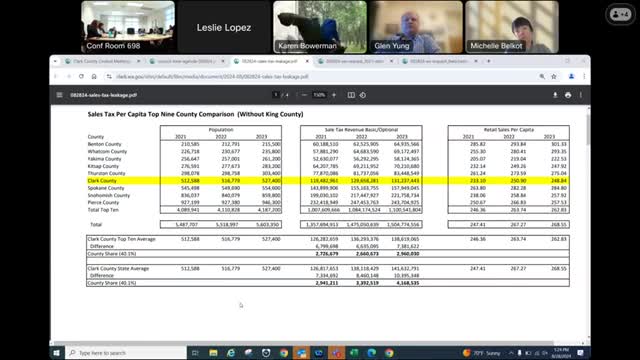
Task: Click the browser forward arrow
Action: [69, 76]
